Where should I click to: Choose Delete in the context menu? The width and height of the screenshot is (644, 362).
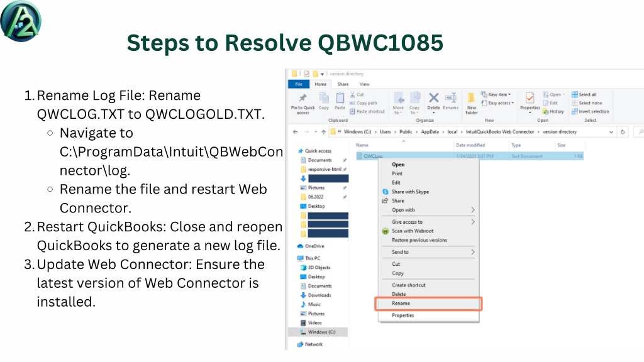[x=399, y=294]
